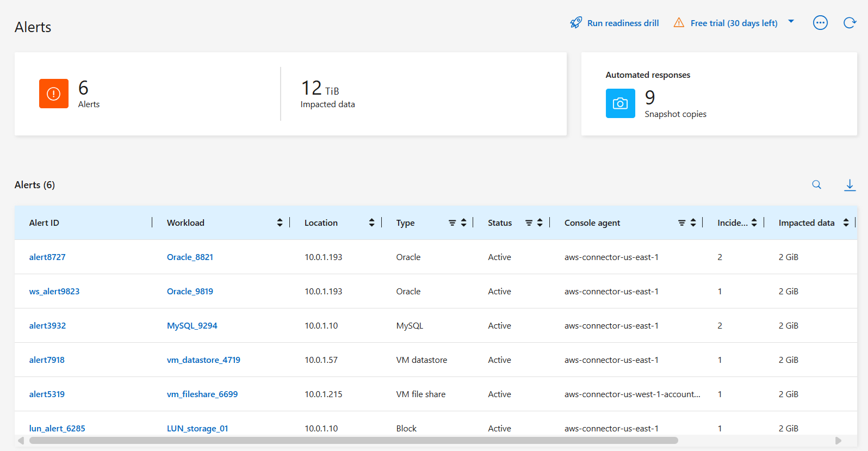Screen dimensions: 868x451
Task: Open the filter on the Status column
Action: pyautogui.click(x=529, y=223)
